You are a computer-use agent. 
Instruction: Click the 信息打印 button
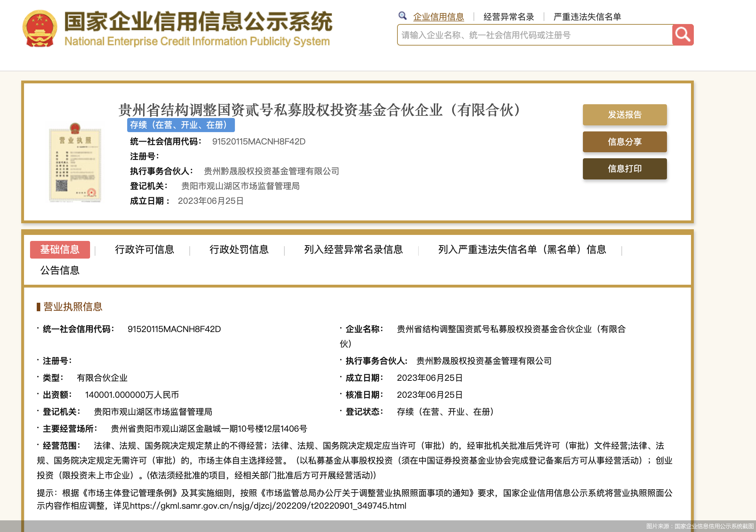tap(625, 169)
